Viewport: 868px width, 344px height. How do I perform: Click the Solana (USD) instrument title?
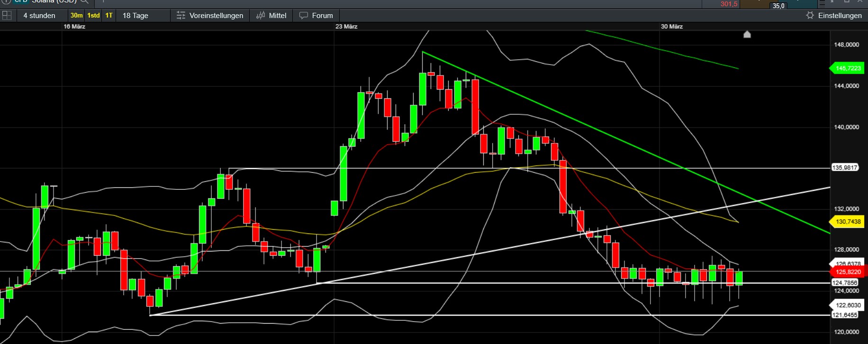click(54, 1)
